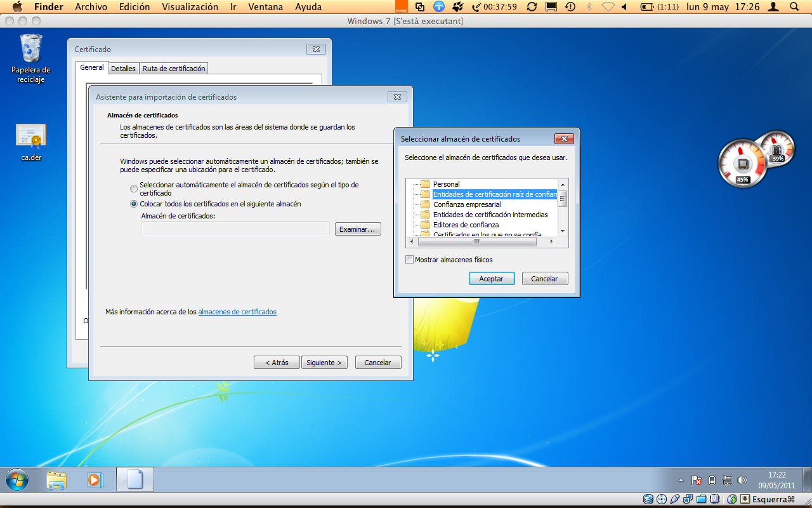Select 'Colocar todos los certificados' radio option
The width and height of the screenshot is (812, 508).
133,204
